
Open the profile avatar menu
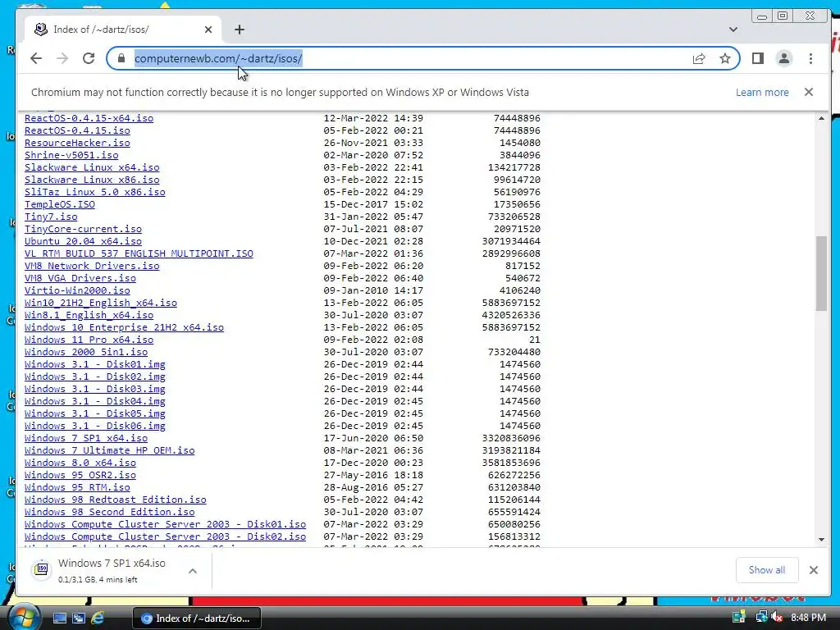click(x=783, y=58)
